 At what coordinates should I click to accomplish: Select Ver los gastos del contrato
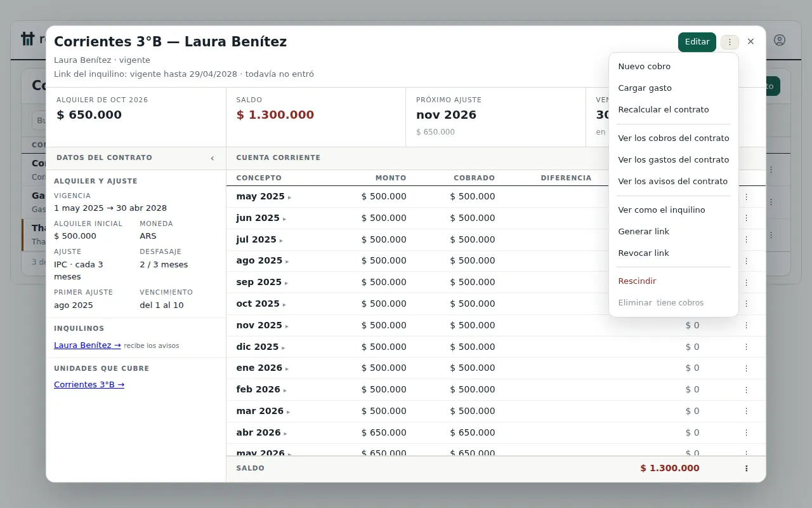click(x=674, y=160)
